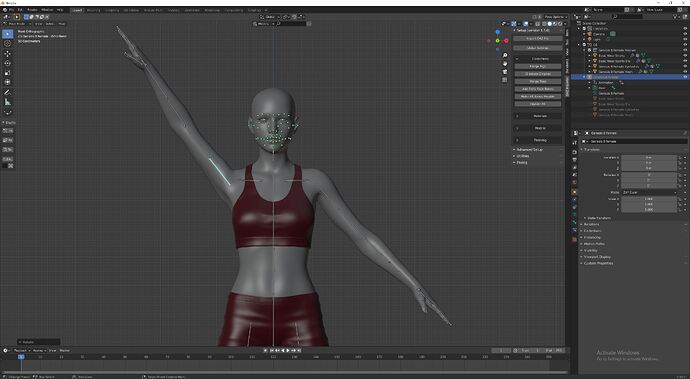Switch perspective/orthographic grid icon

[505, 80]
